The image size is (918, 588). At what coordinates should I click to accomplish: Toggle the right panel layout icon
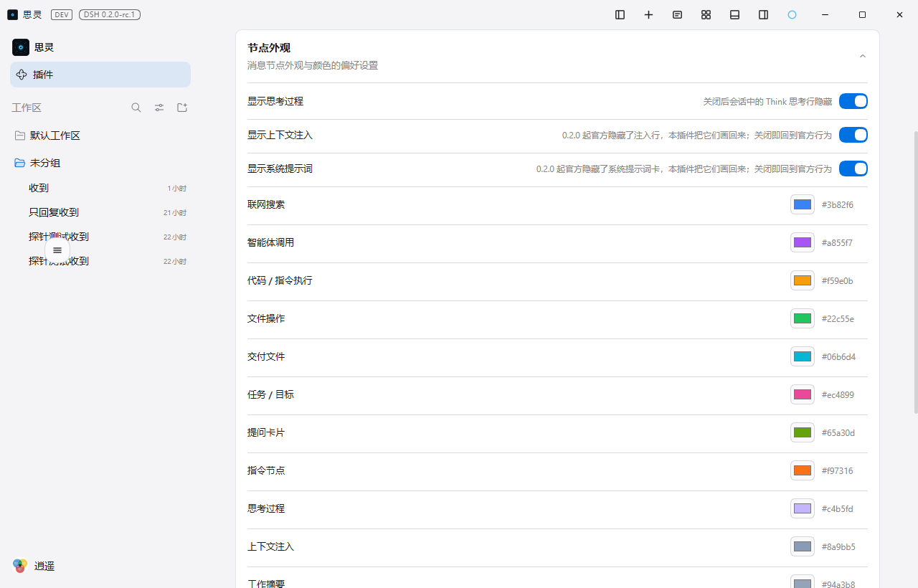coord(764,14)
